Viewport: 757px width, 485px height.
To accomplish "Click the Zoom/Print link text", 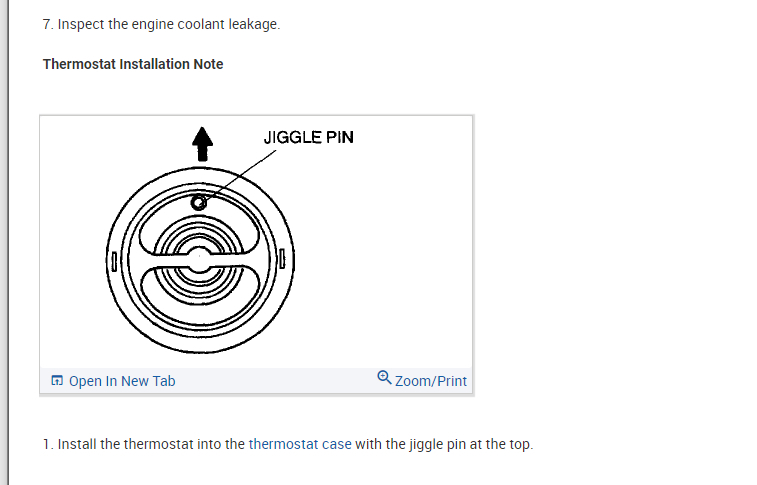I will tap(431, 381).
